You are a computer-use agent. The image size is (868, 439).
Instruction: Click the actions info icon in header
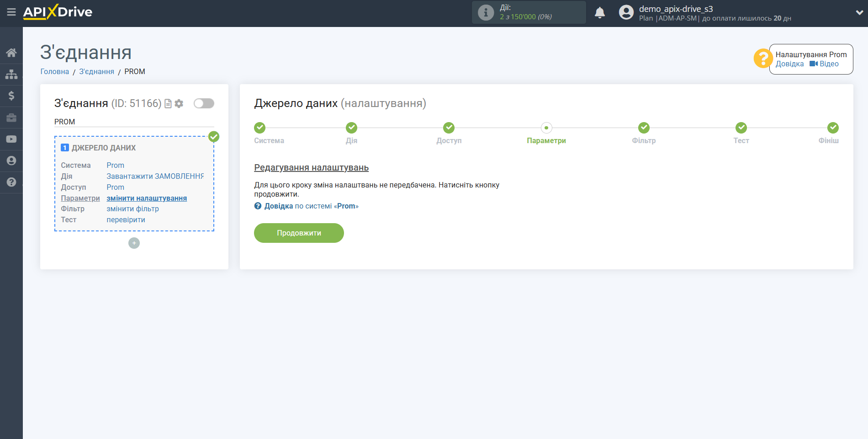point(486,12)
